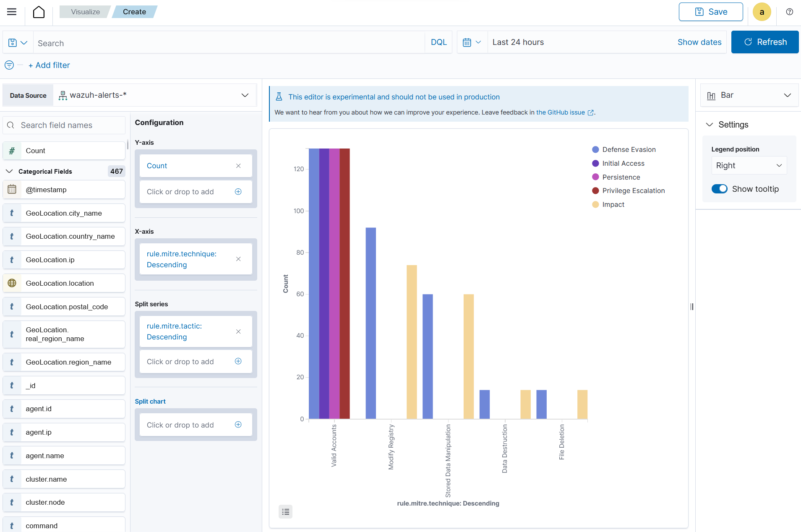Image resolution: width=801 pixels, height=532 pixels.
Task: Open the external GitHub issue link icon
Action: pyautogui.click(x=590, y=112)
